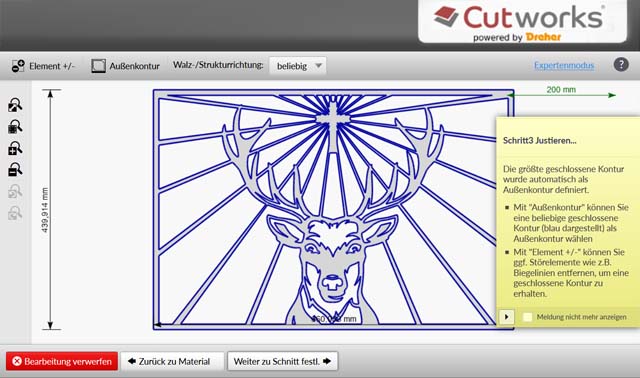This screenshot has height=378, width=640.
Task: Open the Expertenmodus link
Action: pyautogui.click(x=564, y=65)
